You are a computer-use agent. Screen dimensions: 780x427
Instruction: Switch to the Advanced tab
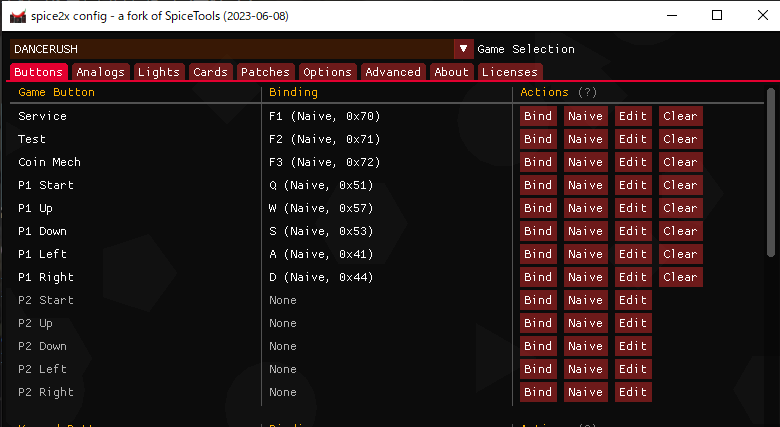(393, 72)
